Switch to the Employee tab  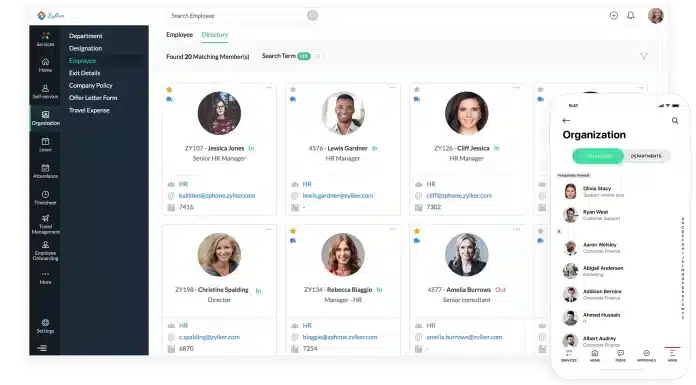click(x=180, y=35)
